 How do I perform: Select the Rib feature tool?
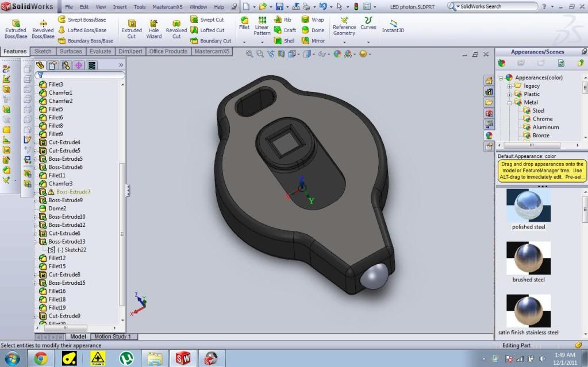click(x=283, y=20)
